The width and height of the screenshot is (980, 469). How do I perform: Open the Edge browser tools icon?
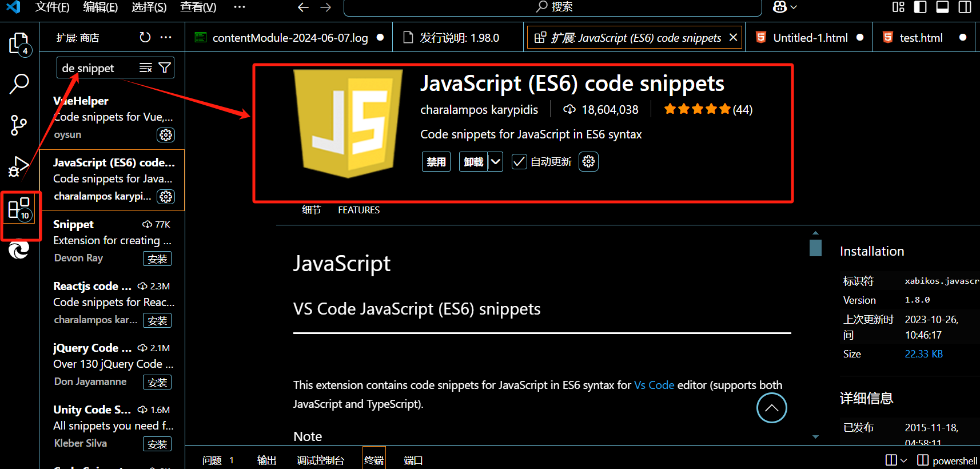(19, 249)
